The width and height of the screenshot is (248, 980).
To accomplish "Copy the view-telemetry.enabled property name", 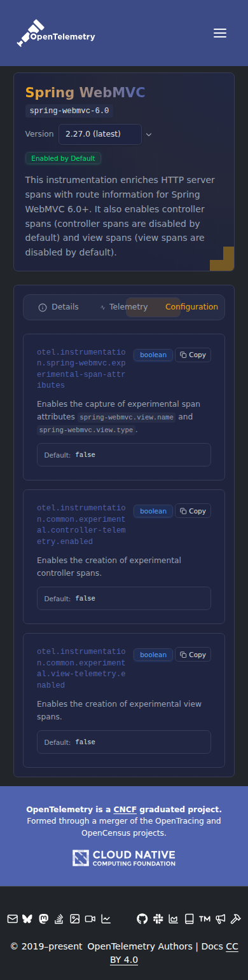I will (x=193, y=655).
